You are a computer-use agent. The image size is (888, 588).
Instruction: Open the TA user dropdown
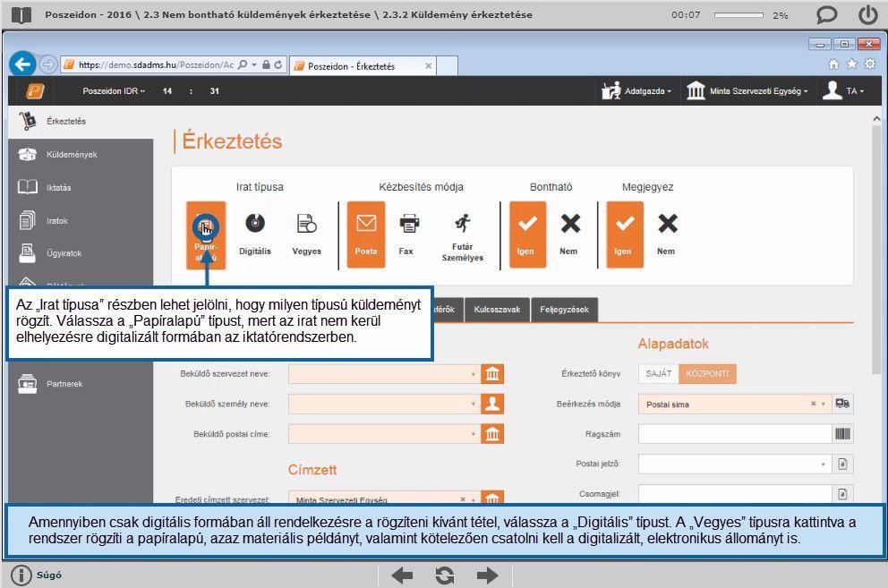[x=844, y=90]
